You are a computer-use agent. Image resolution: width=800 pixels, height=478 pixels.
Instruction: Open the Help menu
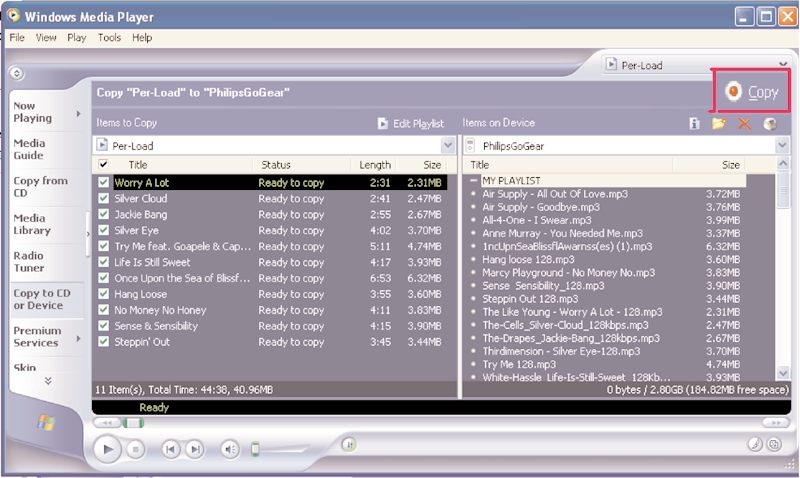point(142,38)
